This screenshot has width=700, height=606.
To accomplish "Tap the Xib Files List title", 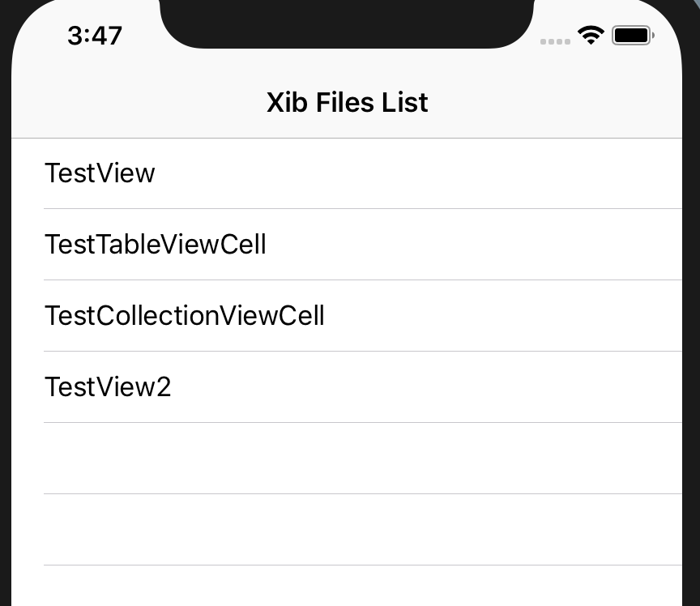I will pos(348,102).
